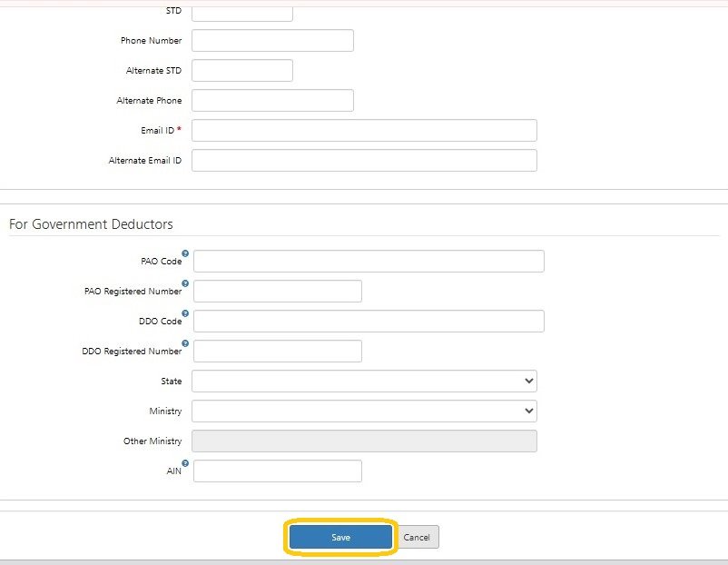Image resolution: width=728 pixels, height=565 pixels.
Task: Click the DDO Registered Number field
Action: pyautogui.click(x=277, y=351)
